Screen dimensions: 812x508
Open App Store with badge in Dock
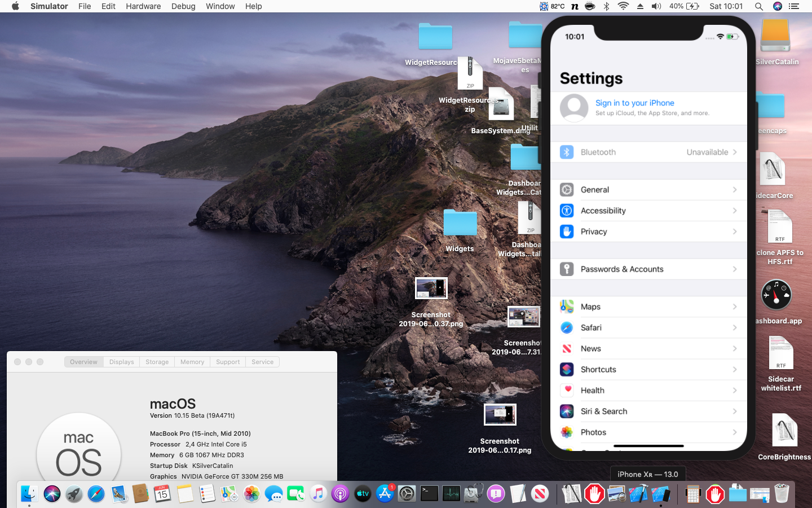385,494
